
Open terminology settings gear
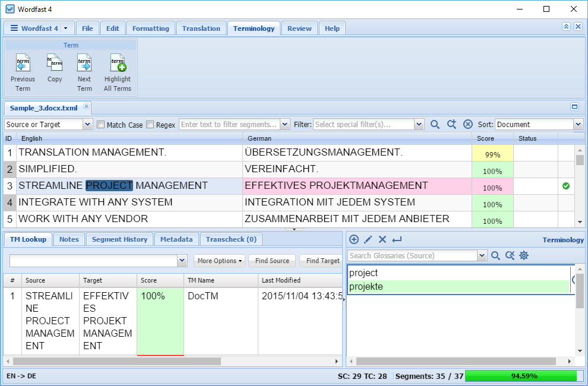[x=524, y=256]
